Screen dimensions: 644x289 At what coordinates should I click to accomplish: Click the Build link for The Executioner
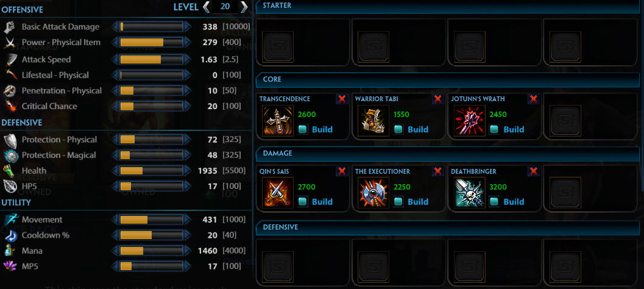[418, 202]
